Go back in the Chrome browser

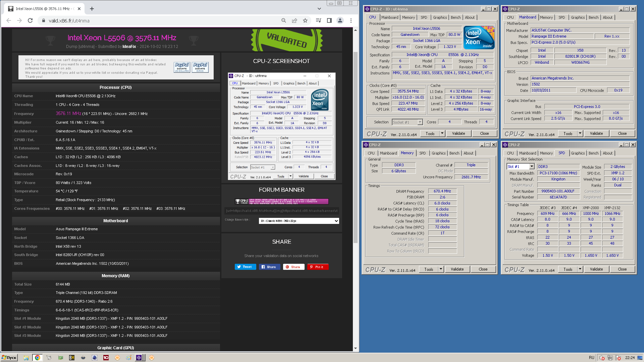[9, 20]
